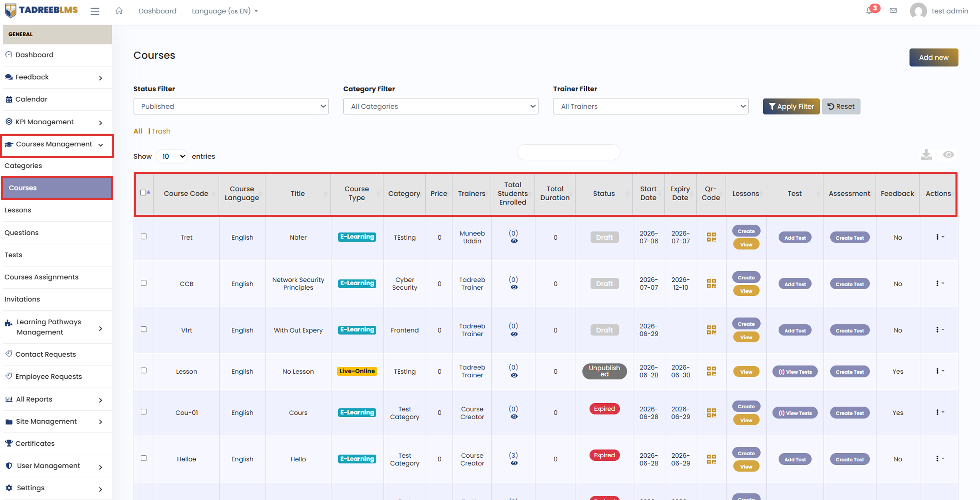
Task: Toggle the select-all header checkbox
Action: click(143, 193)
